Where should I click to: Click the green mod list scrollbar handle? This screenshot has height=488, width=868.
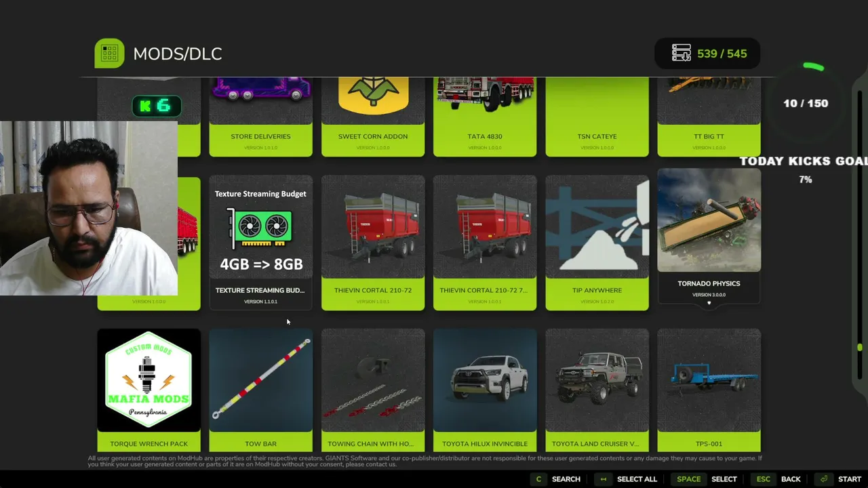point(860,347)
